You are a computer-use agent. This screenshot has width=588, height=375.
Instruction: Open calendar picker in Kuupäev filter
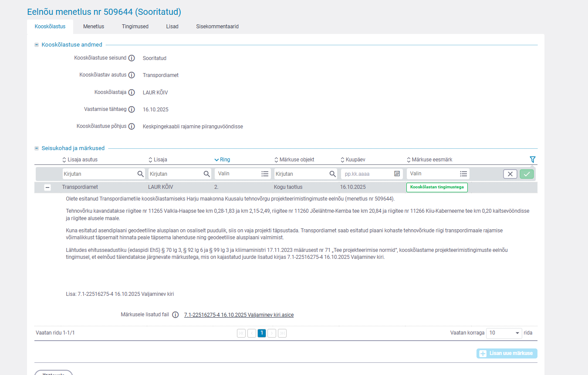[397, 174]
